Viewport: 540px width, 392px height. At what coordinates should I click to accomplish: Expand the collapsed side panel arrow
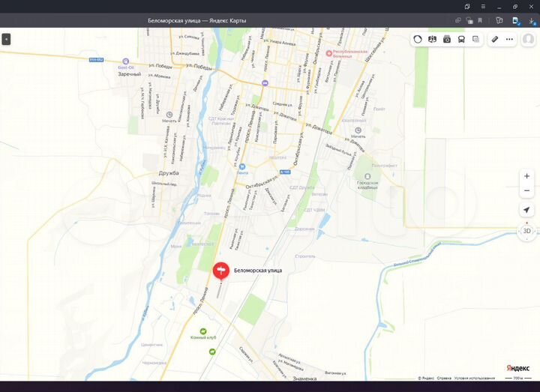click(6, 39)
